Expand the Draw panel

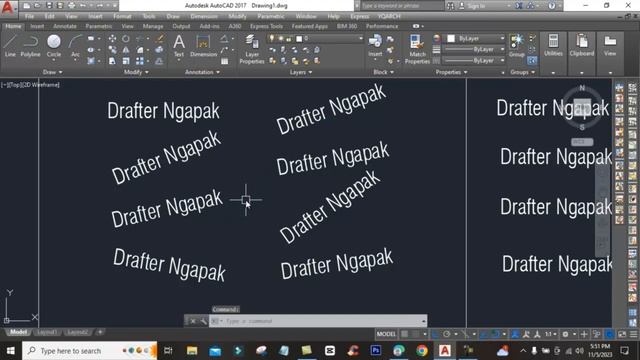pos(52,72)
